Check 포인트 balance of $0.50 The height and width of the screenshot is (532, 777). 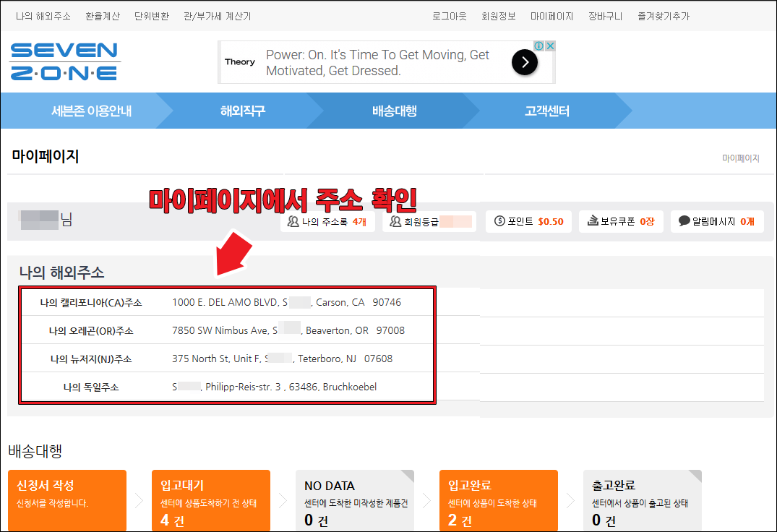[x=528, y=222]
